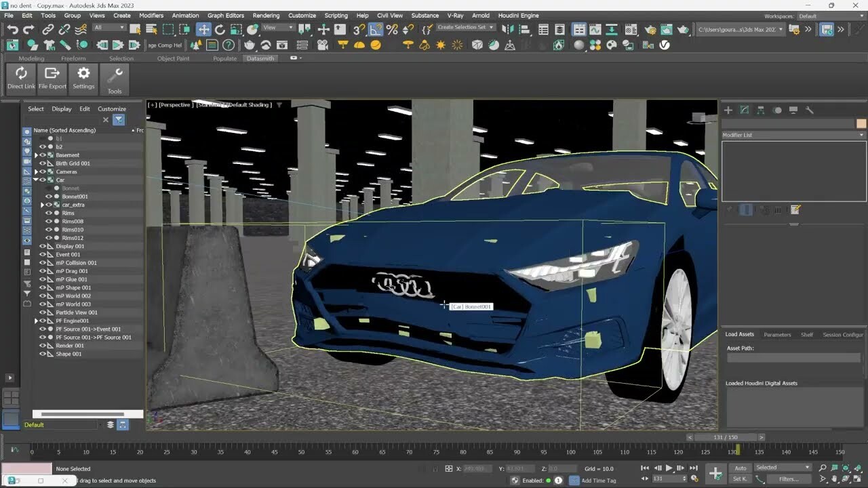868x488 pixels.
Task: Click the Render Setup teapot icon
Action: pyautogui.click(x=650, y=28)
